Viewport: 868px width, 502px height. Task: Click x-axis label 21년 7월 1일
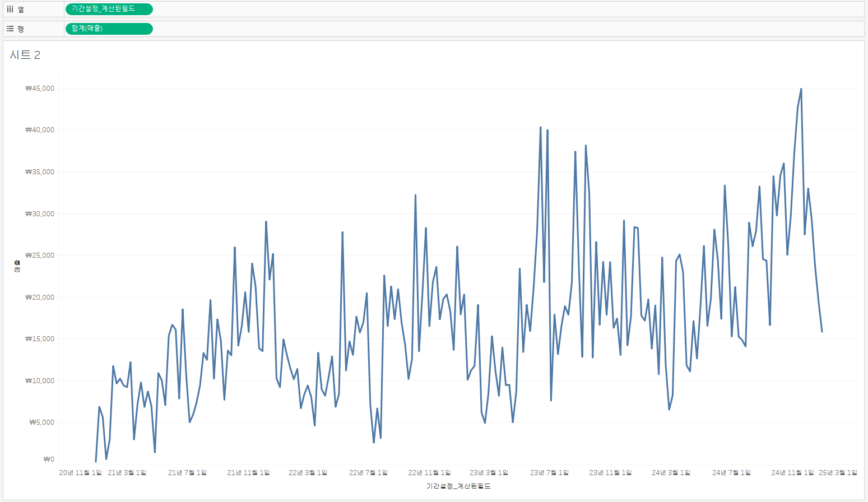[188, 473]
